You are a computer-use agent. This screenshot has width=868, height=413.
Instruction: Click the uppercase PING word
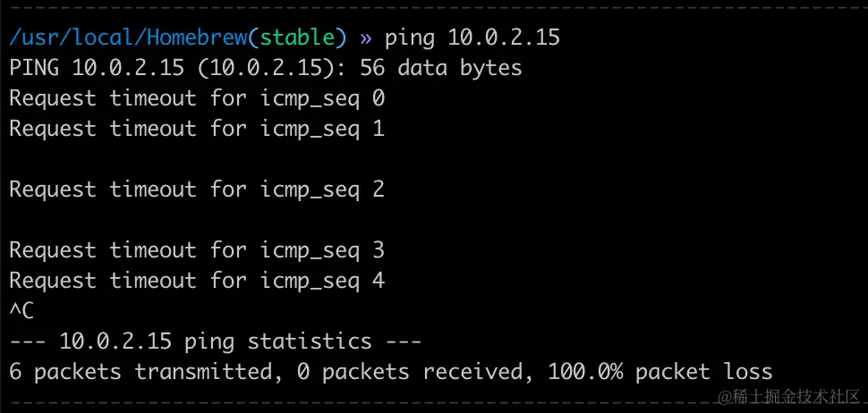(x=34, y=68)
